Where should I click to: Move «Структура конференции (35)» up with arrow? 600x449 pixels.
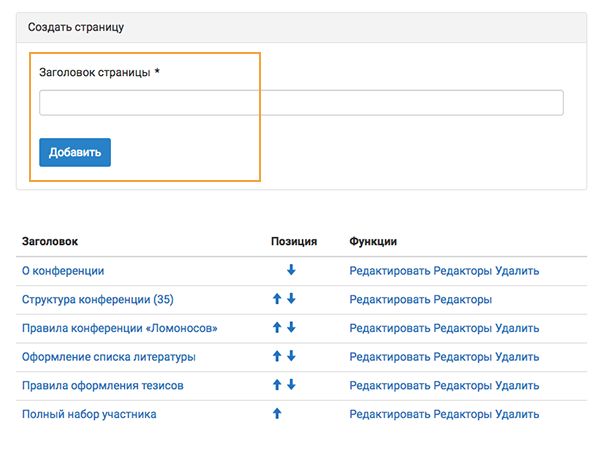click(x=277, y=299)
